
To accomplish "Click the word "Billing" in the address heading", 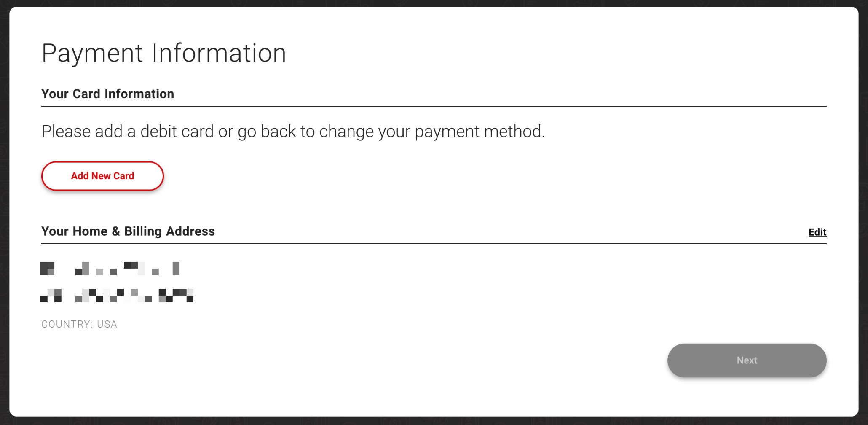I will (143, 231).
